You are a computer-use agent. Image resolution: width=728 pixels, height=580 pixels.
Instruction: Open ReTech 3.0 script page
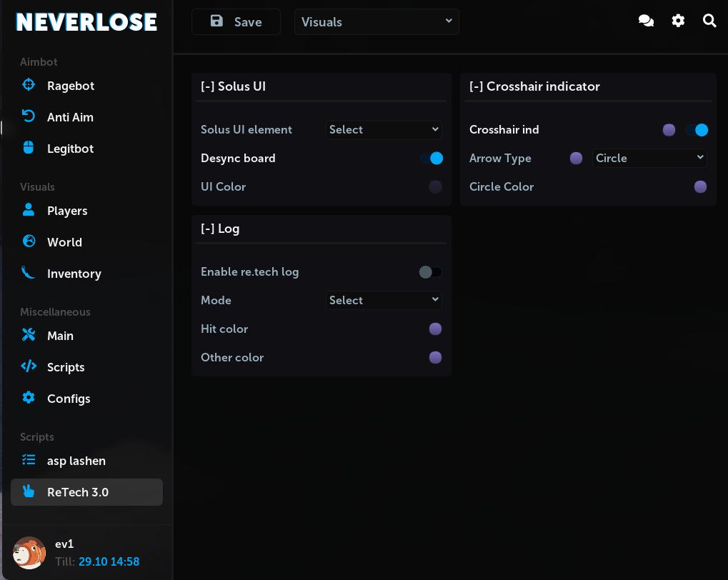tap(78, 492)
